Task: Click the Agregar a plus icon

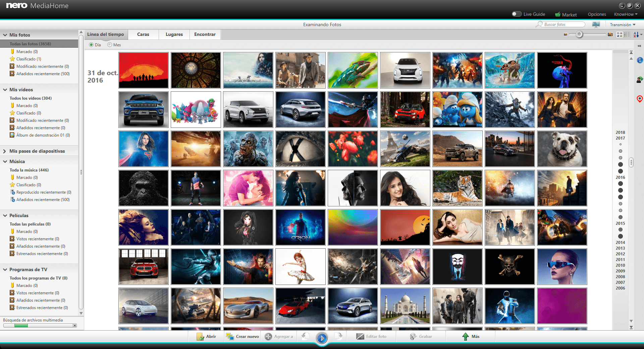Action: coord(268,337)
